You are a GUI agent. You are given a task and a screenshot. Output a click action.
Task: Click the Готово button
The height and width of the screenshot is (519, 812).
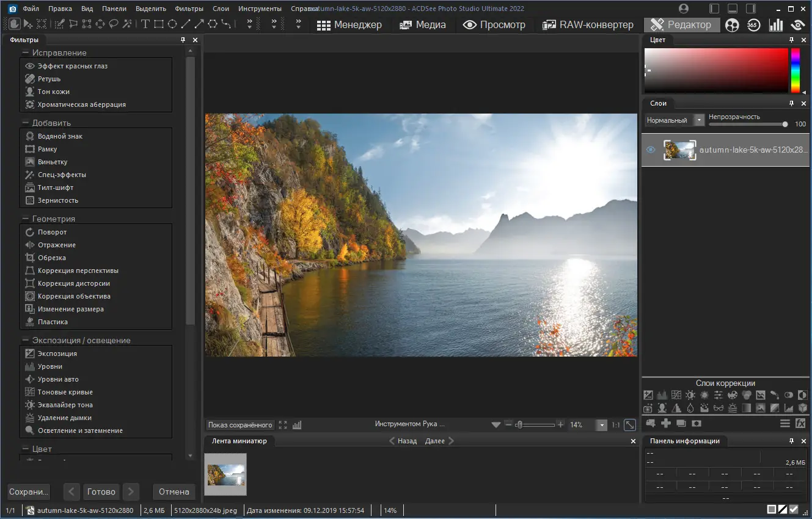(x=101, y=492)
